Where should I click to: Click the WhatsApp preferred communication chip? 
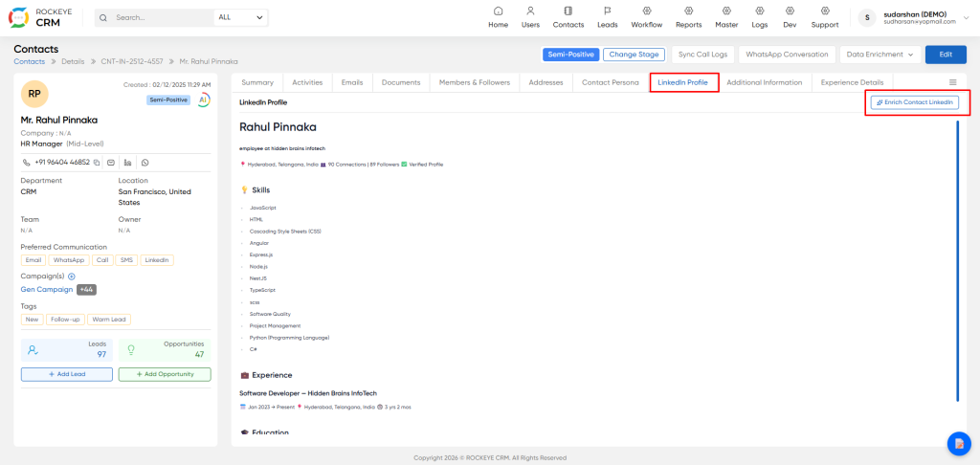coord(69,260)
